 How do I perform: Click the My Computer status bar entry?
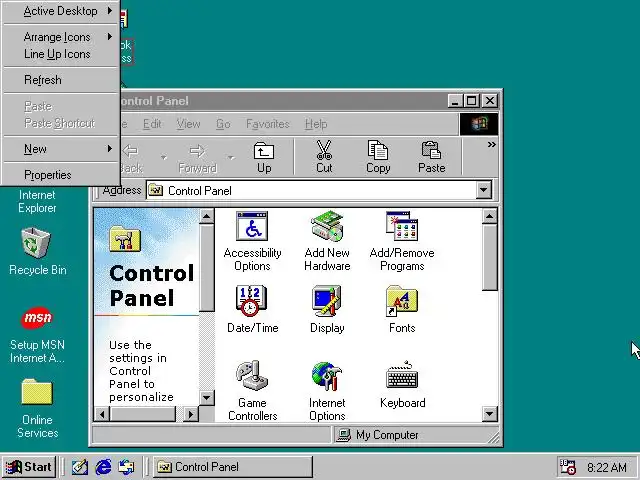378,435
